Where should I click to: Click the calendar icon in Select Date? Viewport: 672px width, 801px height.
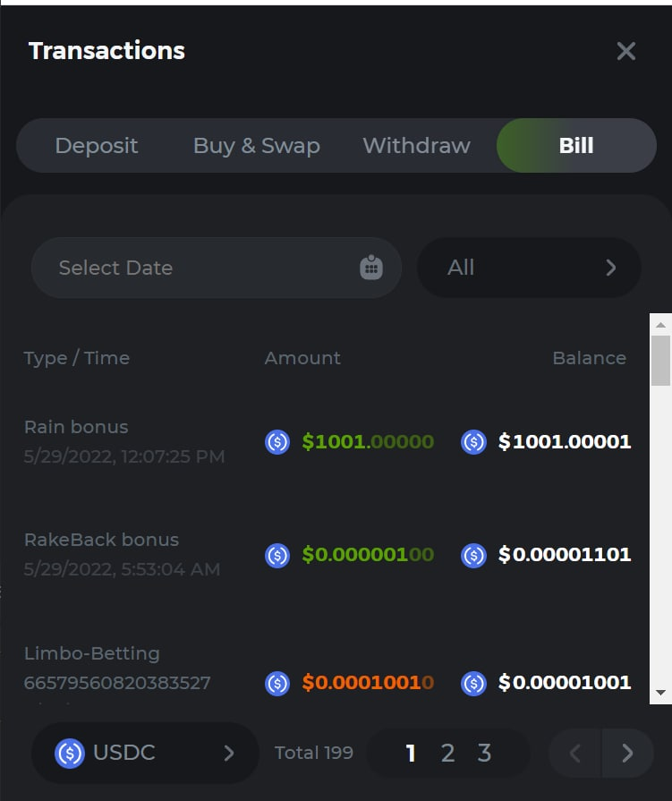click(x=371, y=268)
